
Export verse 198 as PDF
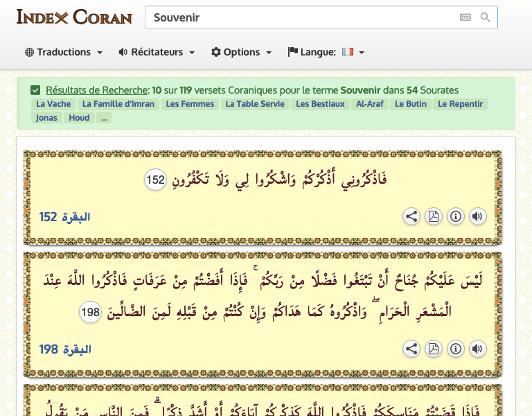tap(433, 349)
